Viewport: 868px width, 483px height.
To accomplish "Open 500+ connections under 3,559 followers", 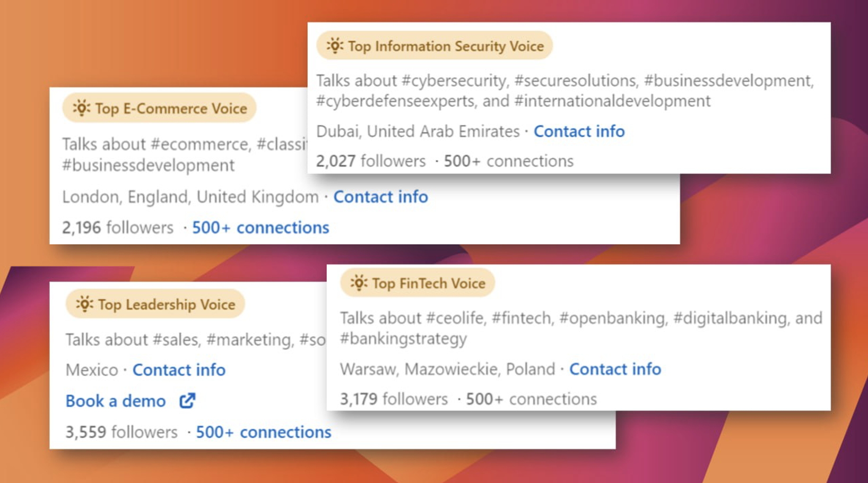I will pos(264,432).
